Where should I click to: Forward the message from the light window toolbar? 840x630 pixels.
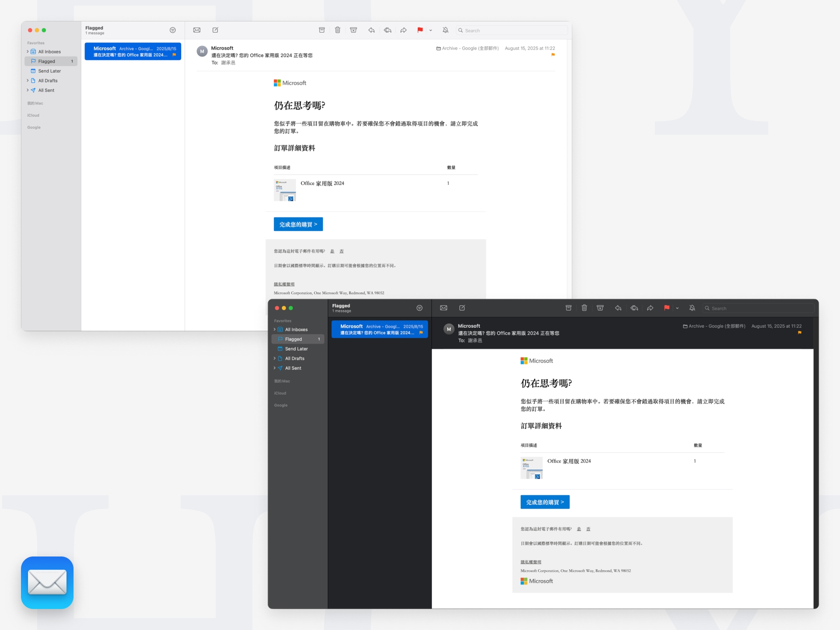(403, 30)
